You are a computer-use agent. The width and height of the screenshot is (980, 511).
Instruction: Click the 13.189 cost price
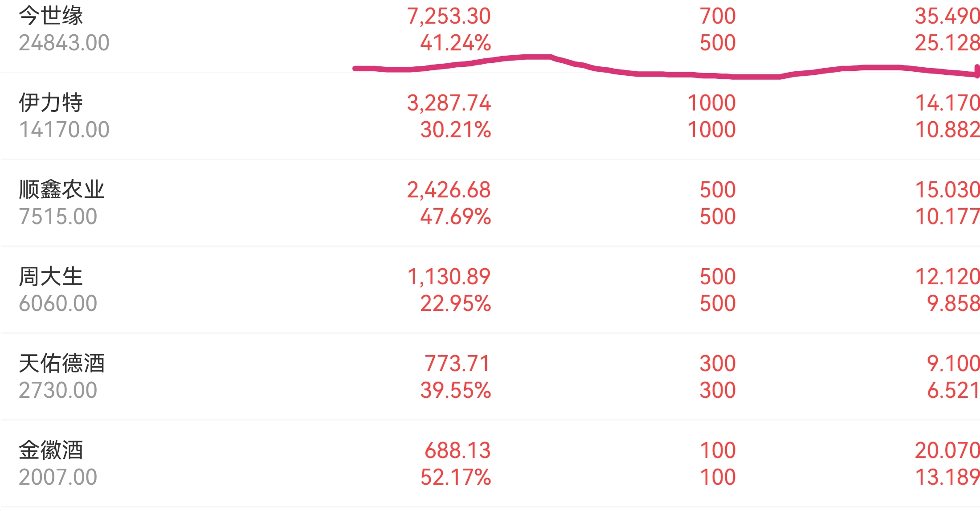pos(947,478)
